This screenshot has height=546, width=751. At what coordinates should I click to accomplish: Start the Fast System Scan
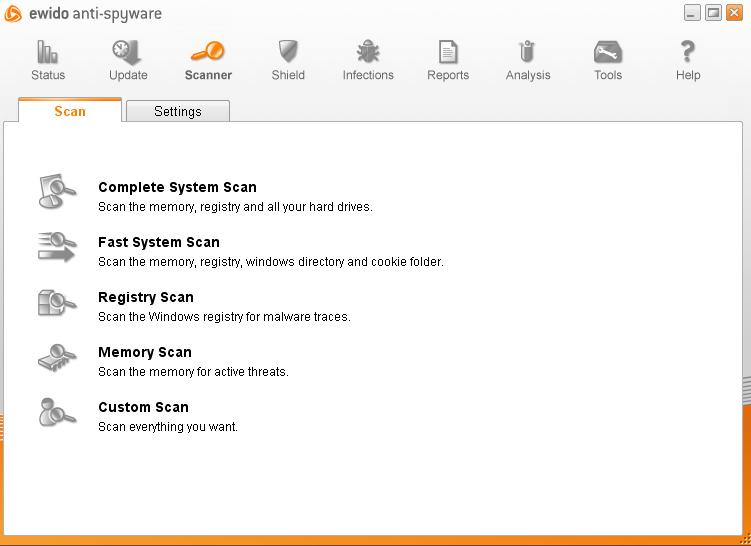click(159, 242)
